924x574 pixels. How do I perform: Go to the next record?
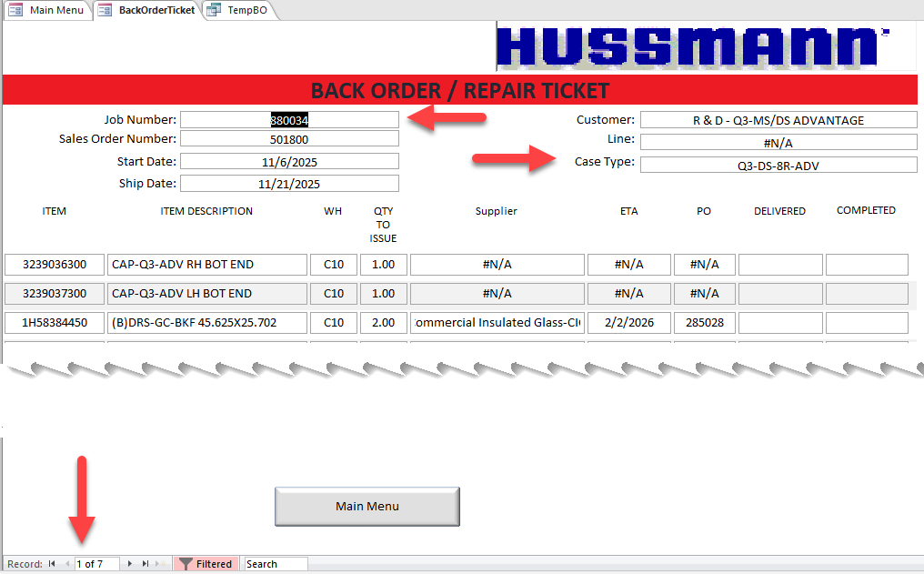130,564
